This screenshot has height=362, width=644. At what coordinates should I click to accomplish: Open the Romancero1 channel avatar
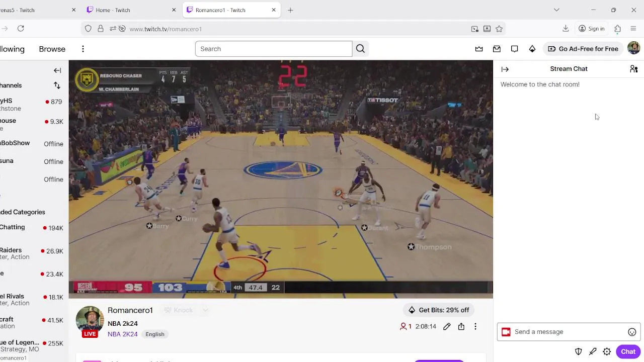(x=90, y=319)
